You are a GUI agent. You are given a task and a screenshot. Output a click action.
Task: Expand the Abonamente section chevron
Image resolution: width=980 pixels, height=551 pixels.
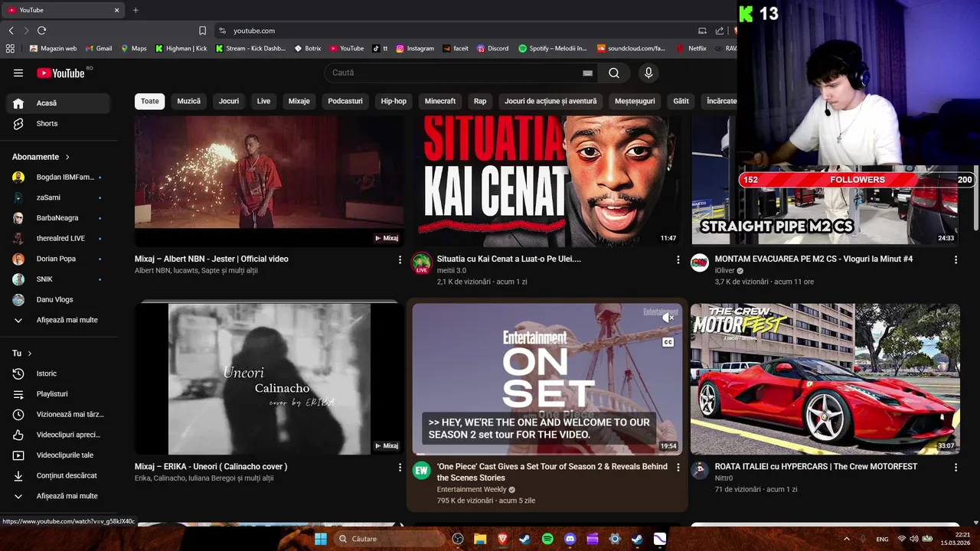(67, 157)
